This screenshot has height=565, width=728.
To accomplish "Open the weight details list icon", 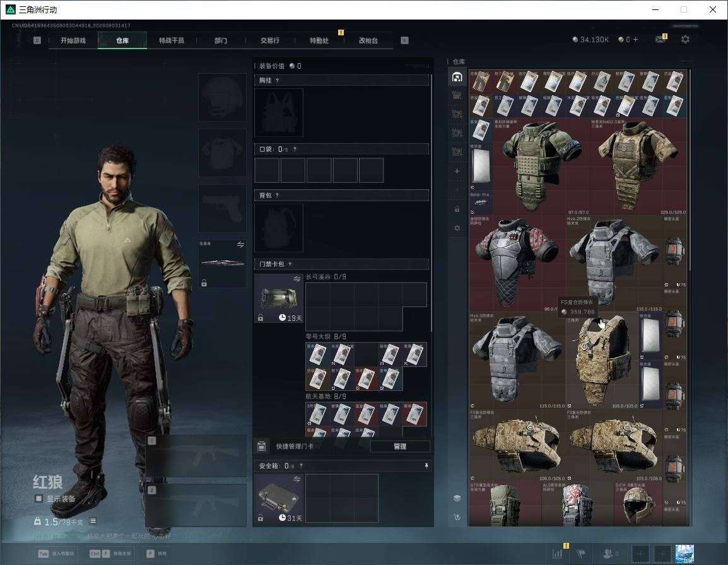I will click(93, 521).
